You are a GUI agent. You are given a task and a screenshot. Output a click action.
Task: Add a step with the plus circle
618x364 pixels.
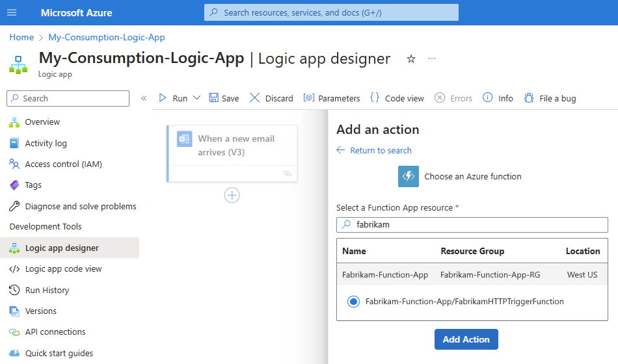point(232,195)
